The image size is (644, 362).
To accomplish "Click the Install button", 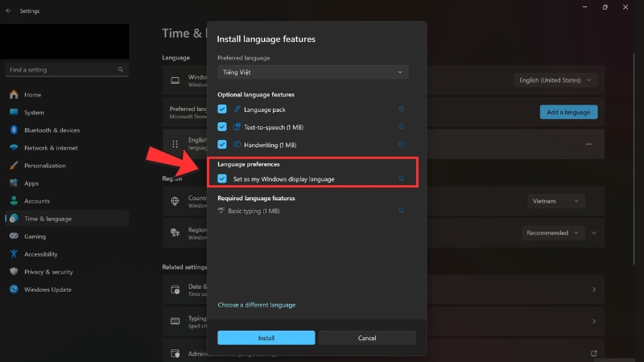I will [266, 338].
